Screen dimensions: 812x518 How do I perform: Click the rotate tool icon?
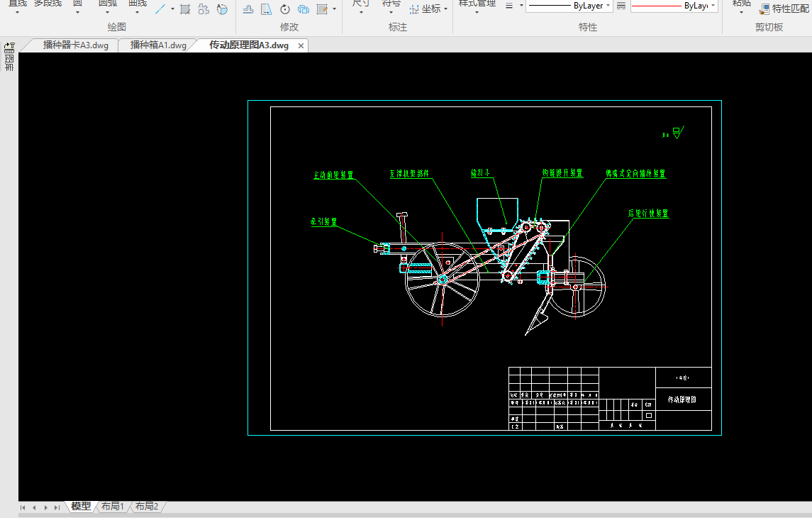pos(285,9)
